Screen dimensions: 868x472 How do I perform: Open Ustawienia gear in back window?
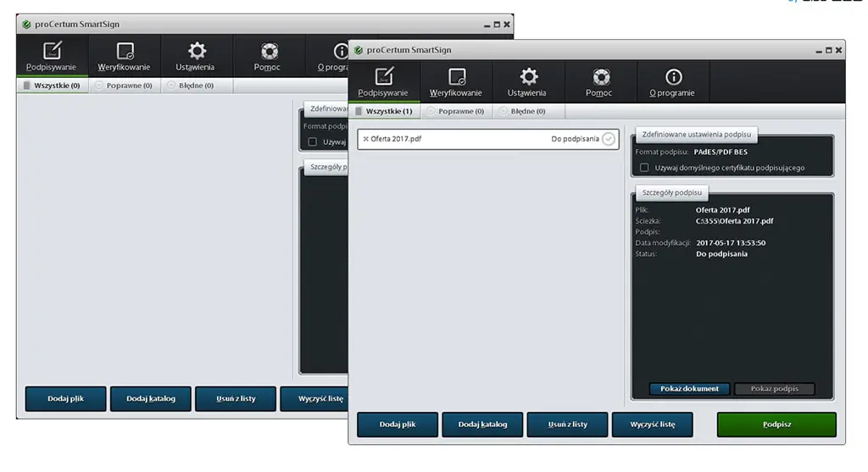196,56
